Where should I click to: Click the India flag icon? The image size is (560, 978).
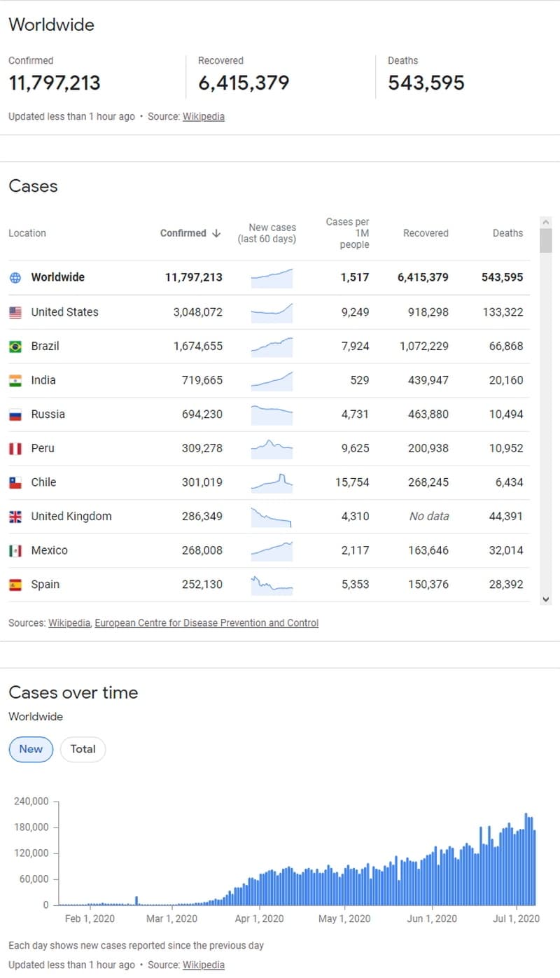pyautogui.click(x=15, y=381)
